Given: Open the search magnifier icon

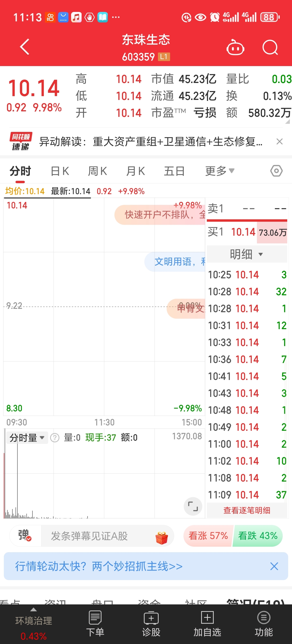Looking at the screenshot, I should (270, 47).
